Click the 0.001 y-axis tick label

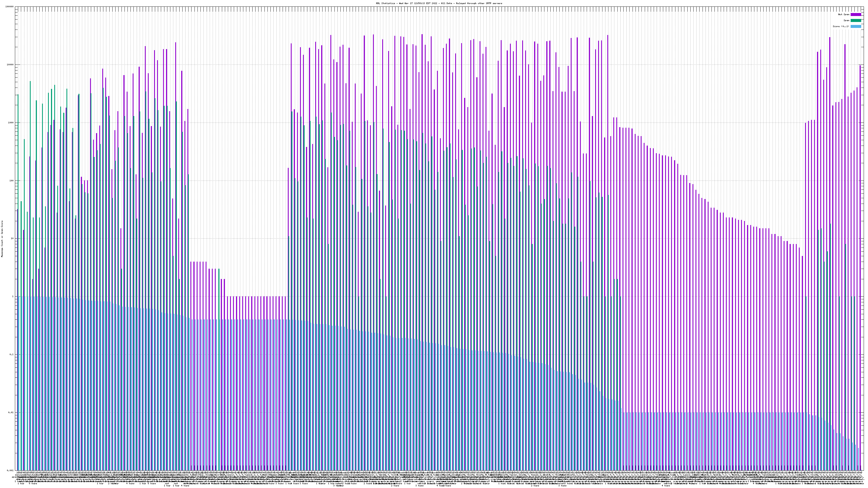[x=11, y=470]
